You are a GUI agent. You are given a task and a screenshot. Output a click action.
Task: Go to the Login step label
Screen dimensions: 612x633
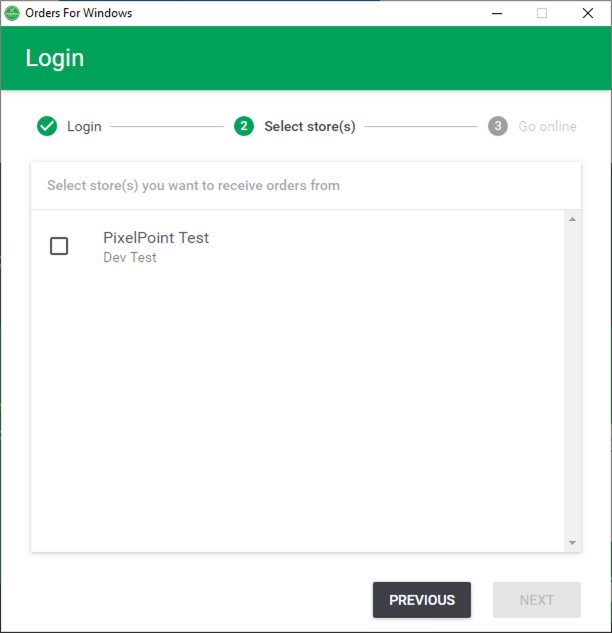pyautogui.click(x=84, y=127)
